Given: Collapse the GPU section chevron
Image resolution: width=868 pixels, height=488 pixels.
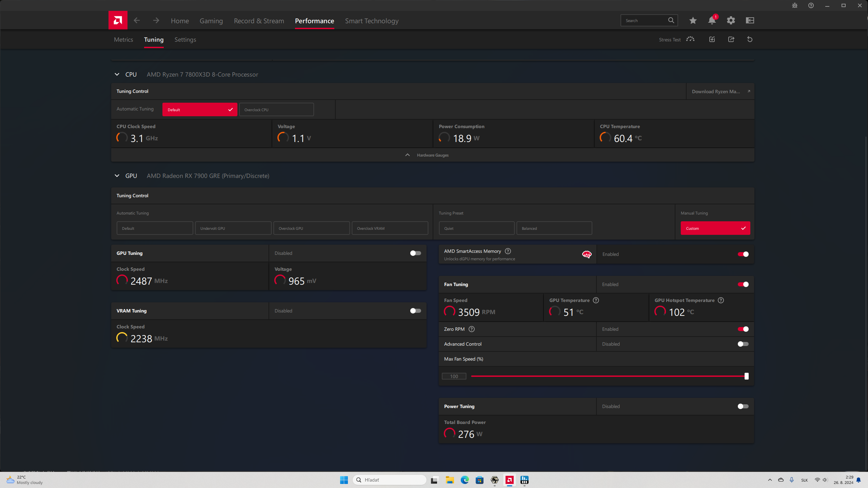Looking at the screenshot, I should pos(117,176).
